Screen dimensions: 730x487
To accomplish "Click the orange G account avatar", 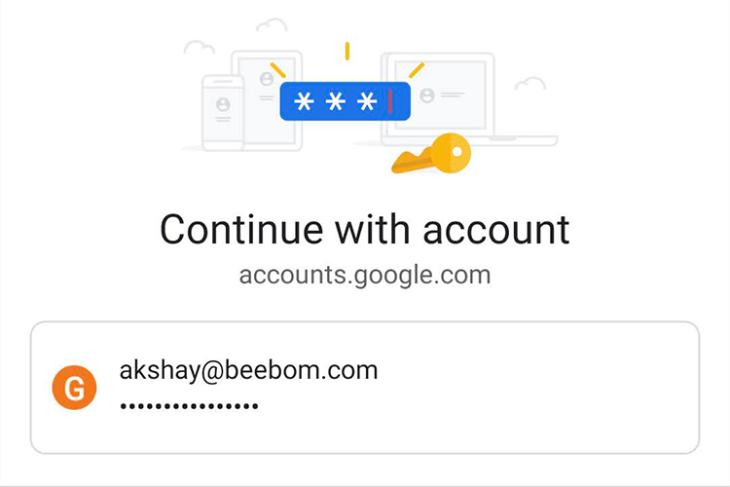I will click(74, 387).
